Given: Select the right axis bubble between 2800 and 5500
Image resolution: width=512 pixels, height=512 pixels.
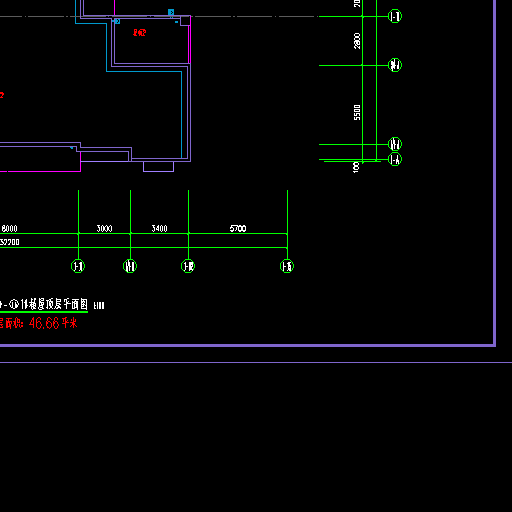Looking at the screenshot, I should pos(395,65).
